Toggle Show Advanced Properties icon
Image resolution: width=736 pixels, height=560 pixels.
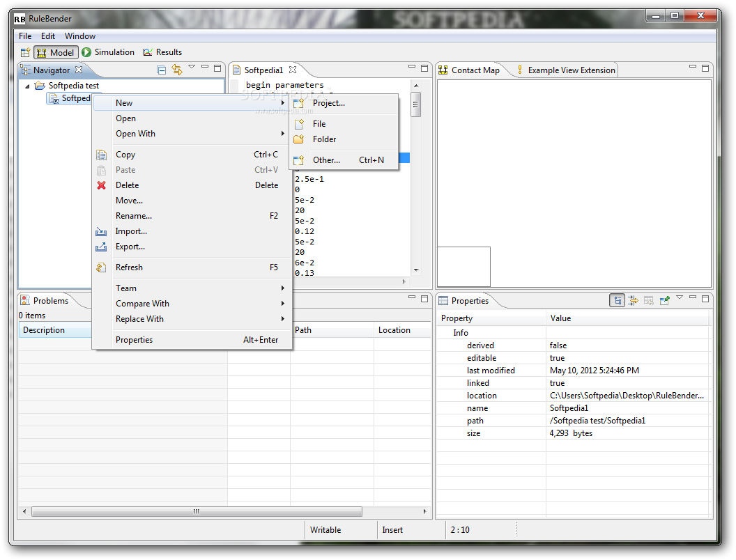tap(634, 301)
